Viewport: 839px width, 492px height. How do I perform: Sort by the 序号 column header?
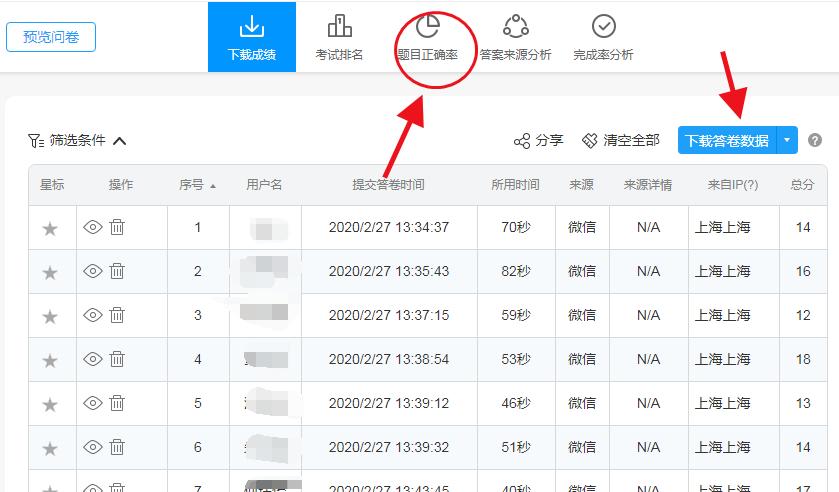pyautogui.click(x=197, y=185)
